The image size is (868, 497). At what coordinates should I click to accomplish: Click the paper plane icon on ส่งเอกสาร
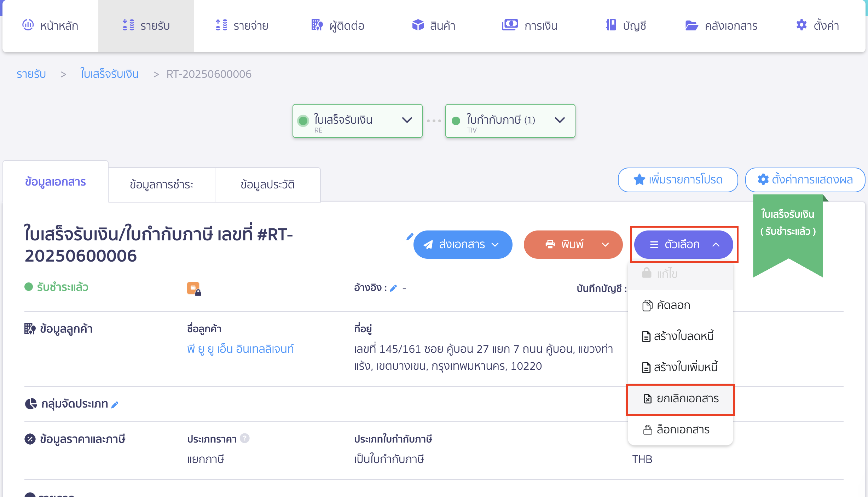(x=428, y=245)
